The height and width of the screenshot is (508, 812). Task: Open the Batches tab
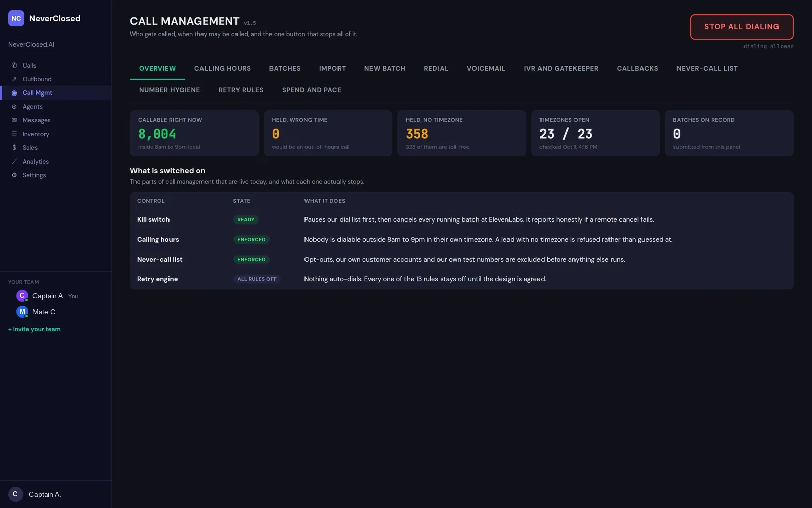coord(285,69)
